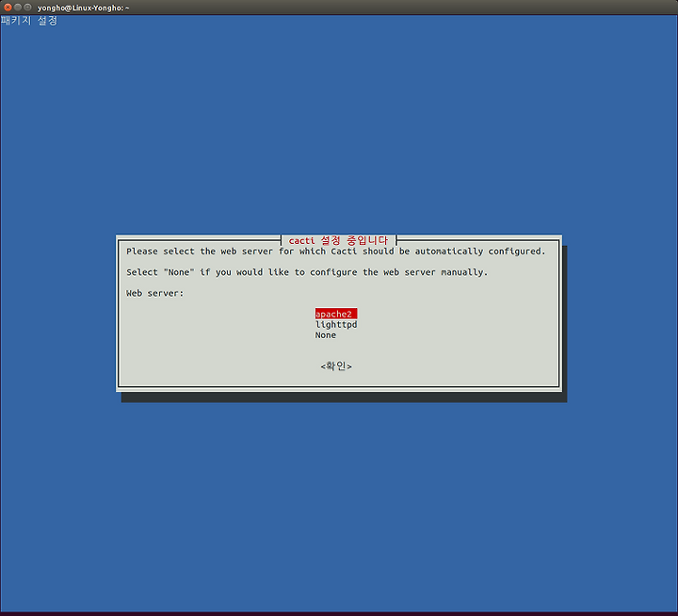Click the 'cacti 설정 중입니다' dialog title
Image resolution: width=678 pixels, height=616 pixels.
click(x=339, y=240)
